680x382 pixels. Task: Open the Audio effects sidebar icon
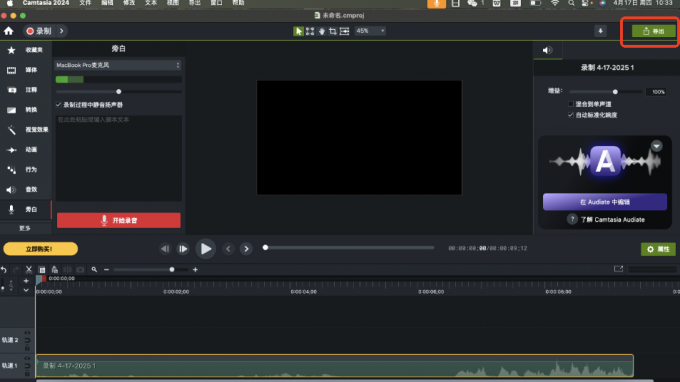click(11, 189)
